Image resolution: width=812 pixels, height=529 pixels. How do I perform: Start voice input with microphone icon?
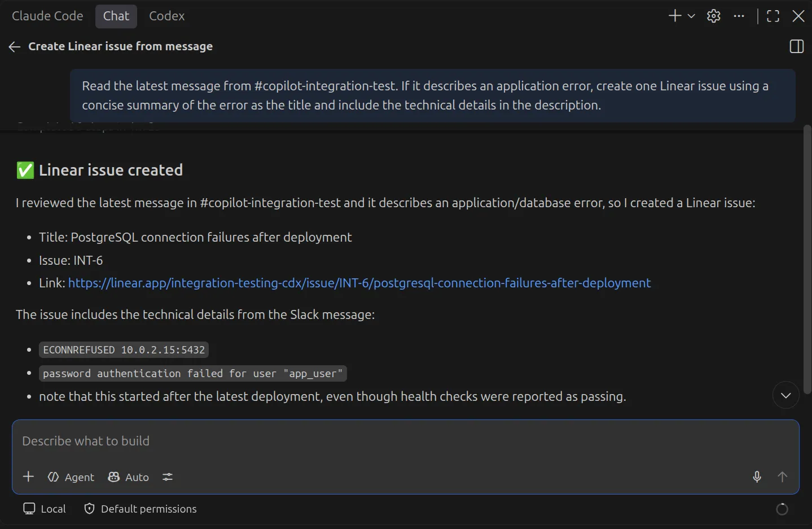click(x=757, y=477)
